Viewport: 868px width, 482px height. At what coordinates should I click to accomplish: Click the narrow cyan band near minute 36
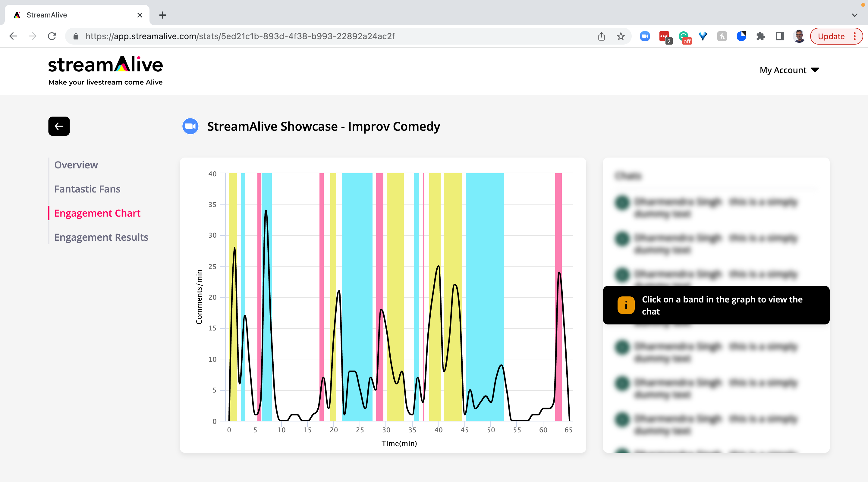coord(417,297)
